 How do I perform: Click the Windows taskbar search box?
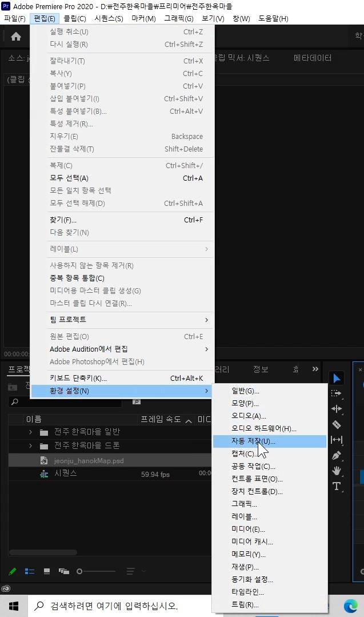pos(120,606)
